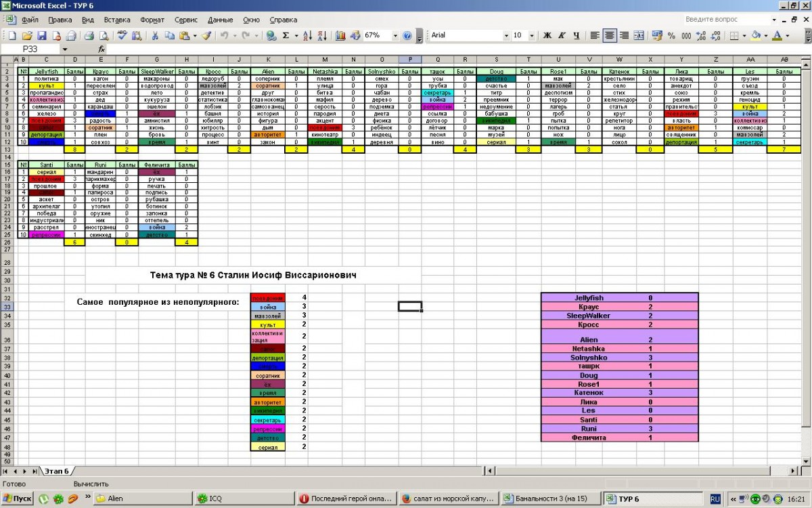This screenshot has height=508, width=812.
Task: Open Print Preview from the toolbar
Action: [x=104, y=35]
